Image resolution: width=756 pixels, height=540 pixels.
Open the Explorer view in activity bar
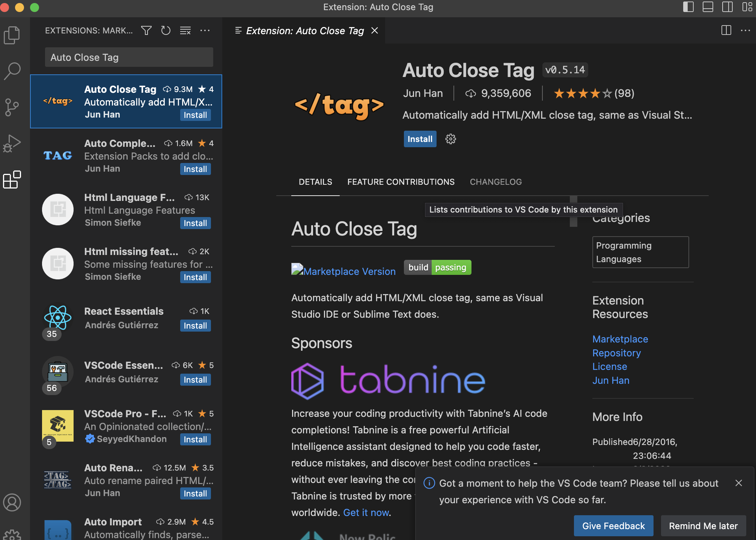pyautogui.click(x=12, y=35)
